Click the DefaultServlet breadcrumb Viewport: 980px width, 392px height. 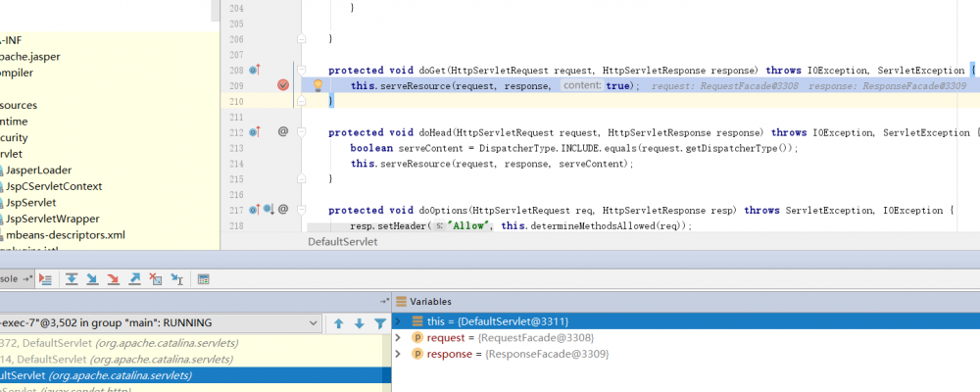pos(342,241)
